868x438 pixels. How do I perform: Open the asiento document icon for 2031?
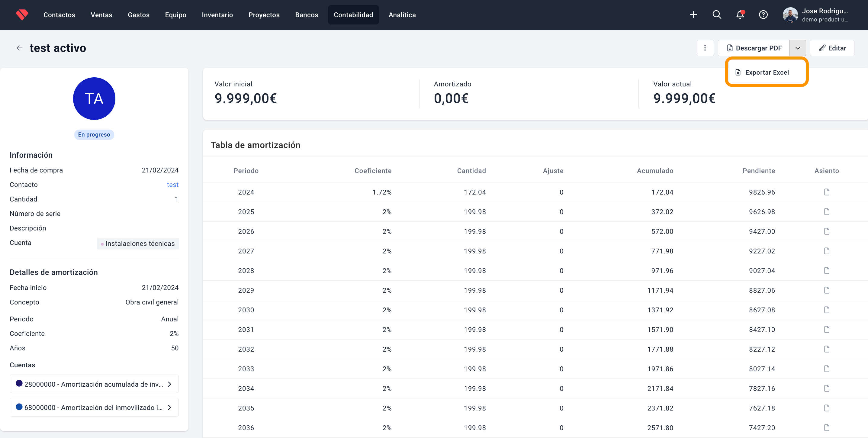tap(827, 330)
